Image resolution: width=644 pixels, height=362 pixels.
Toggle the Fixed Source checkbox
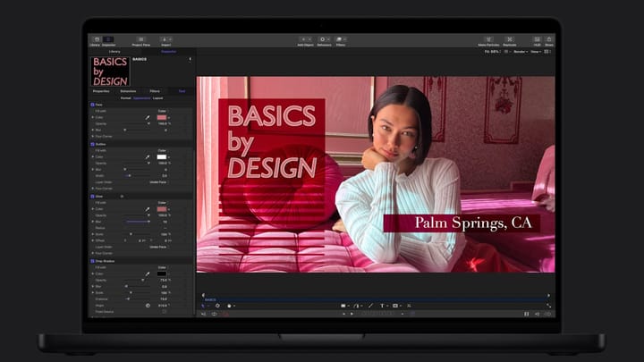pos(165,312)
